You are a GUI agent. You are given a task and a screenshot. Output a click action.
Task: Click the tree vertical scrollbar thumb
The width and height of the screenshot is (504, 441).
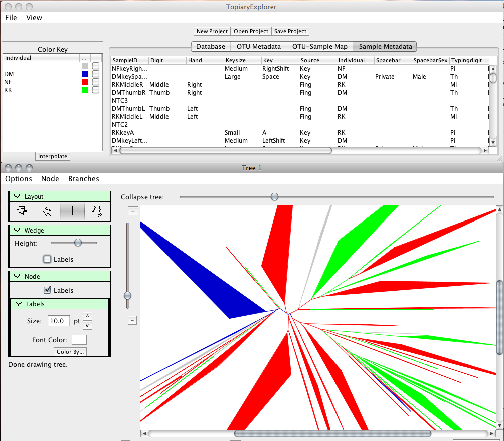500,317
